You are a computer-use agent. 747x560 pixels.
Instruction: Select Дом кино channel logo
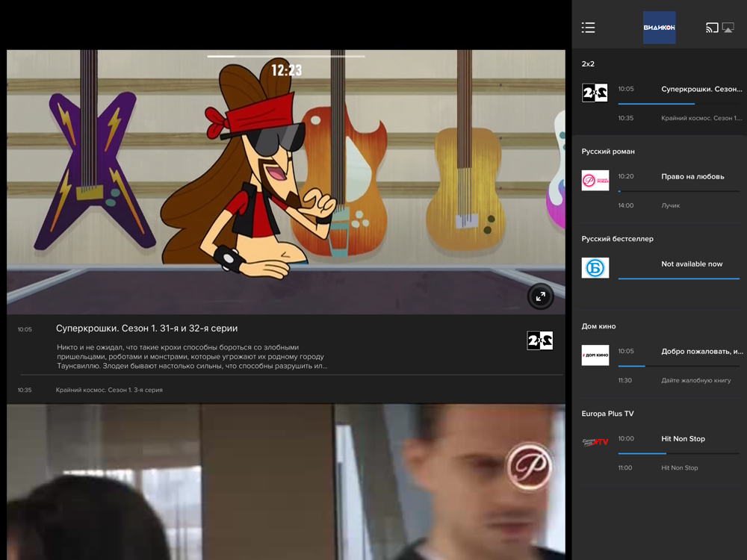click(595, 355)
